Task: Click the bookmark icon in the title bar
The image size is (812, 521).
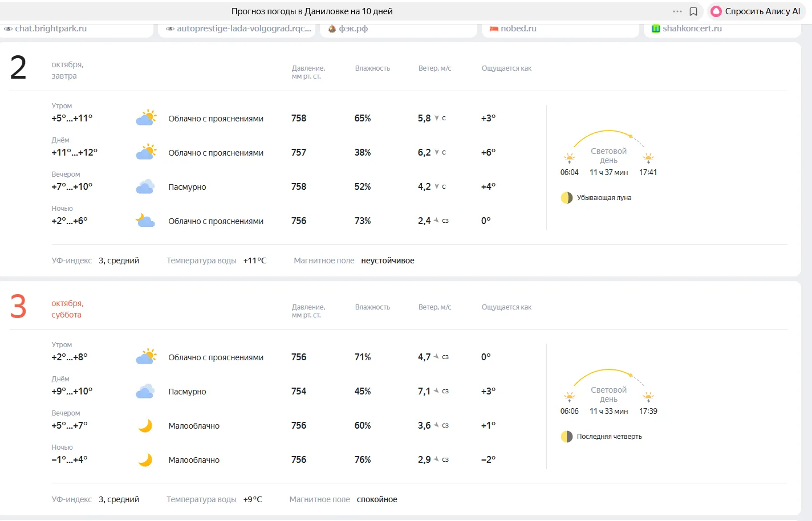Action: 693,11
